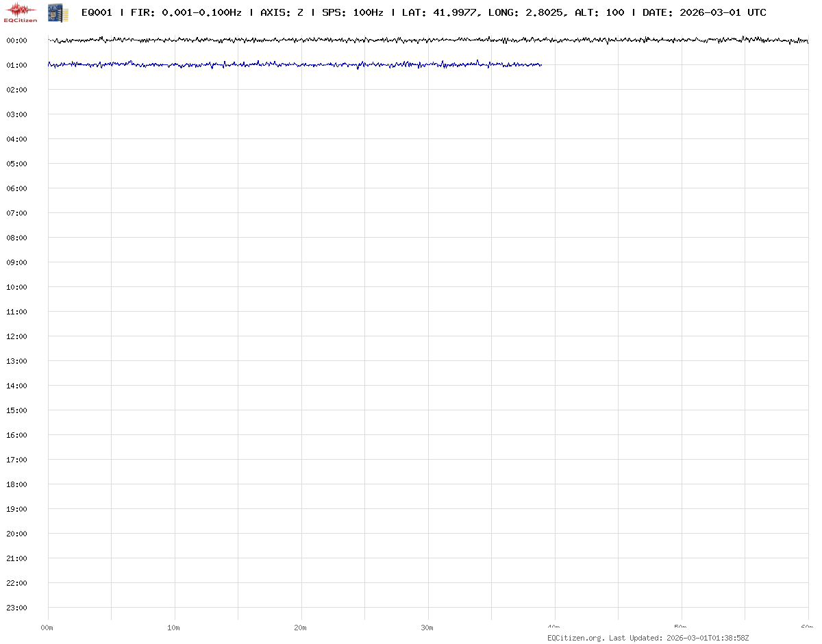Click the FIR 0.001-0.100Hz filter label

coord(186,13)
